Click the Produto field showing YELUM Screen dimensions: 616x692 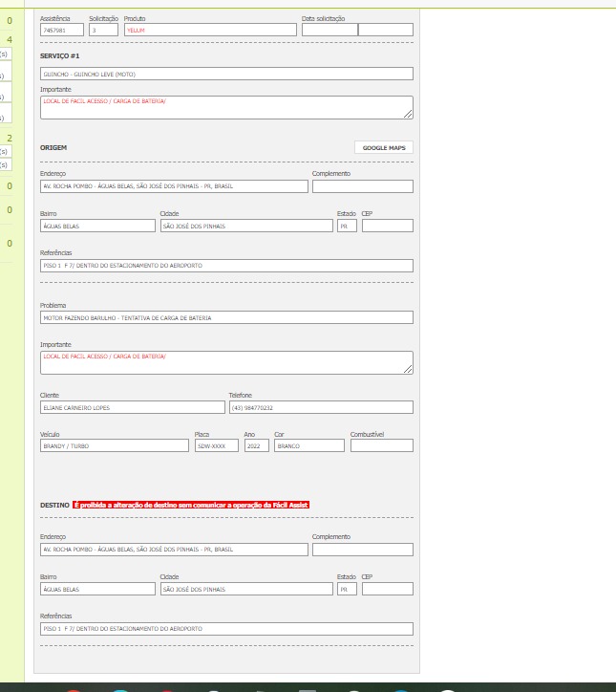coord(210,30)
